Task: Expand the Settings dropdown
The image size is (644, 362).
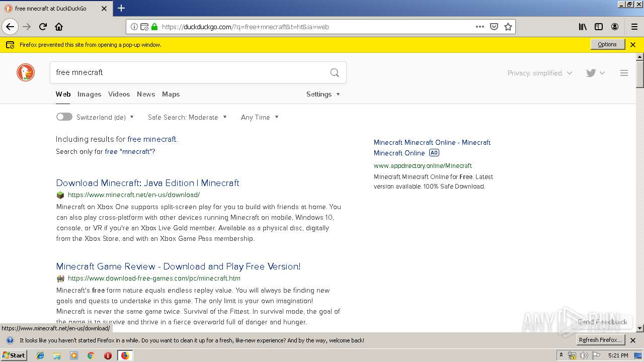Action: click(323, 94)
